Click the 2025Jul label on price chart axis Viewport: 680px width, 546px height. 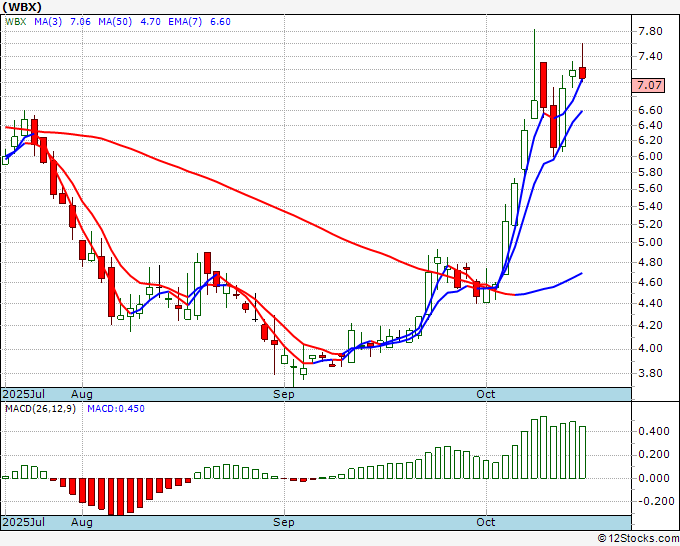[x=24, y=394]
